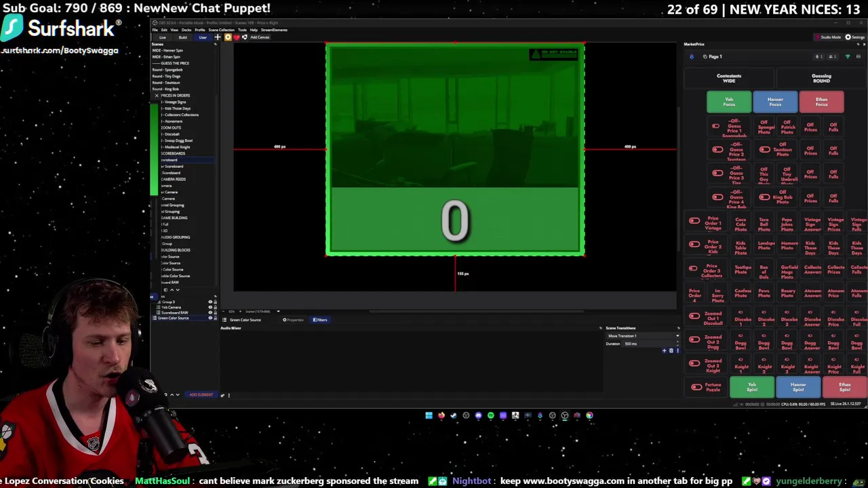Toggle Off King Bob Photo switch
This screenshot has width=868, height=488.
(765, 197)
